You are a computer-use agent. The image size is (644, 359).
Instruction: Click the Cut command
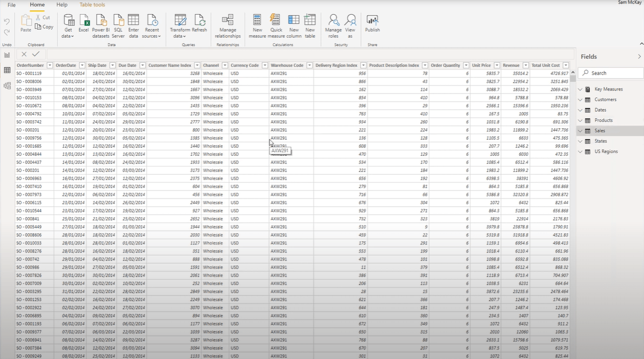(x=43, y=18)
